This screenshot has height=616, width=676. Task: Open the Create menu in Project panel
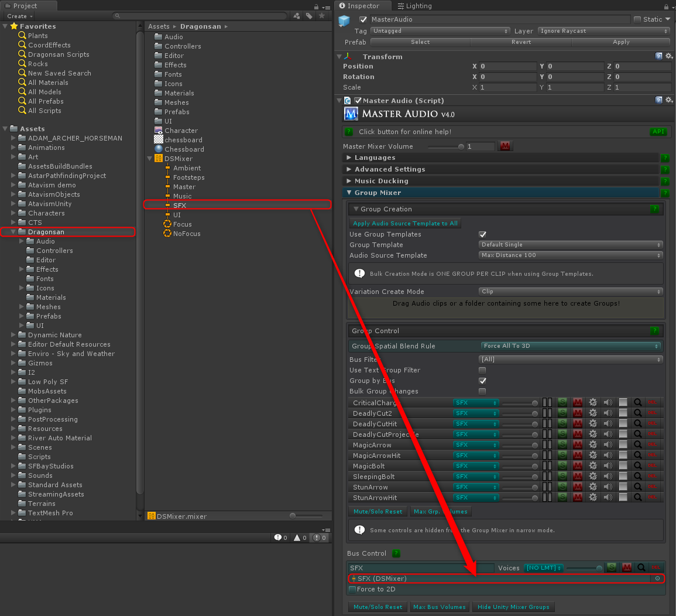pos(19,16)
